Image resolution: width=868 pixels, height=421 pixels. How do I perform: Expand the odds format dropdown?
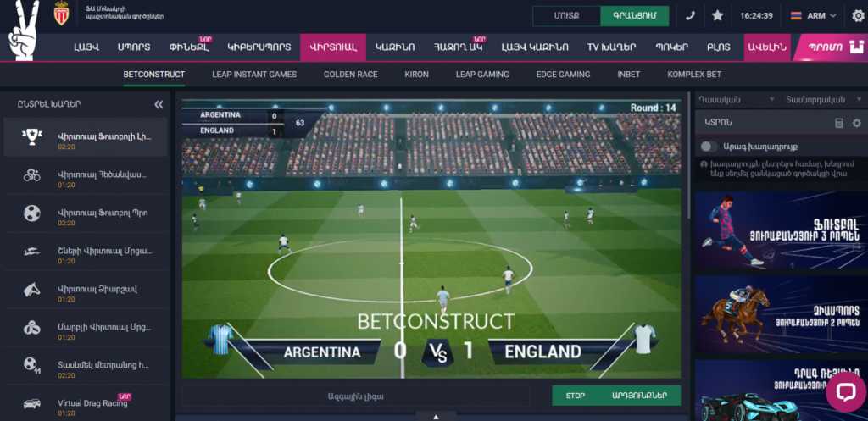click(821, 100)
